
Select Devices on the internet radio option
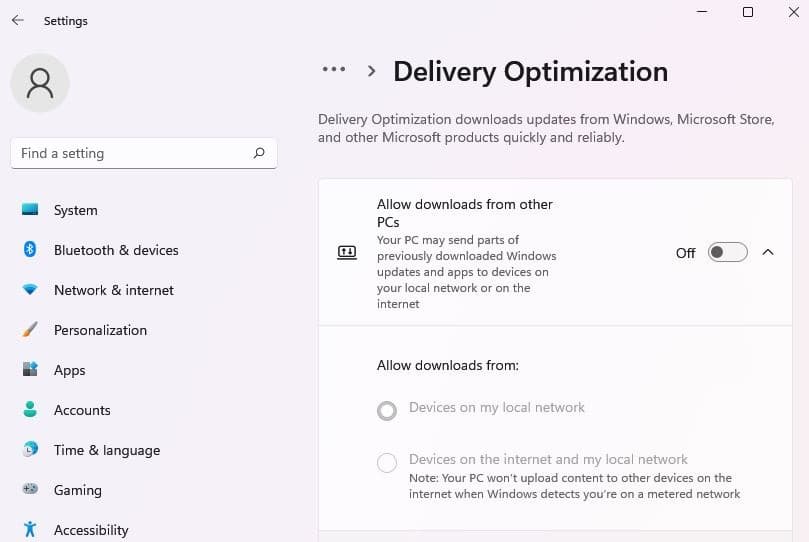387,463
